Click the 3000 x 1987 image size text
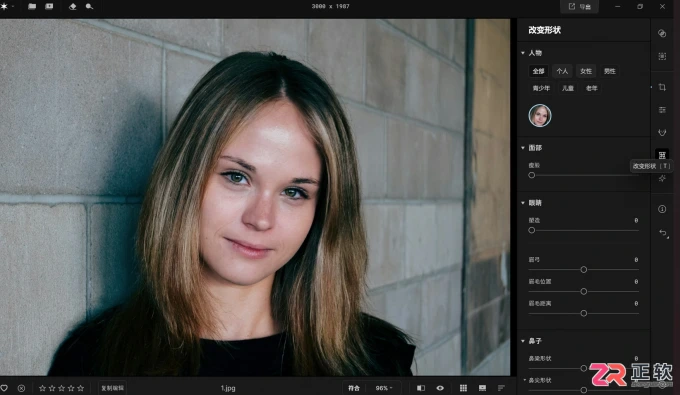Image resolution: width=680 pixels, height=395 pixels. point(330,7)
